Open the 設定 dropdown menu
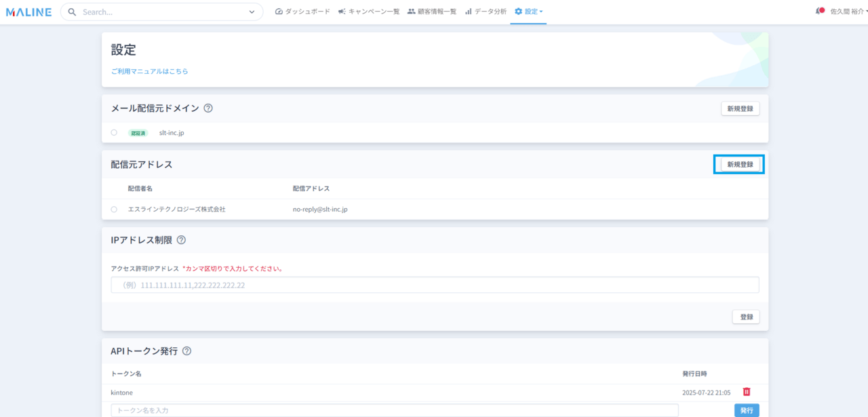Image resolution: width=868 pixels, height=417 pixels. (529, 12)
